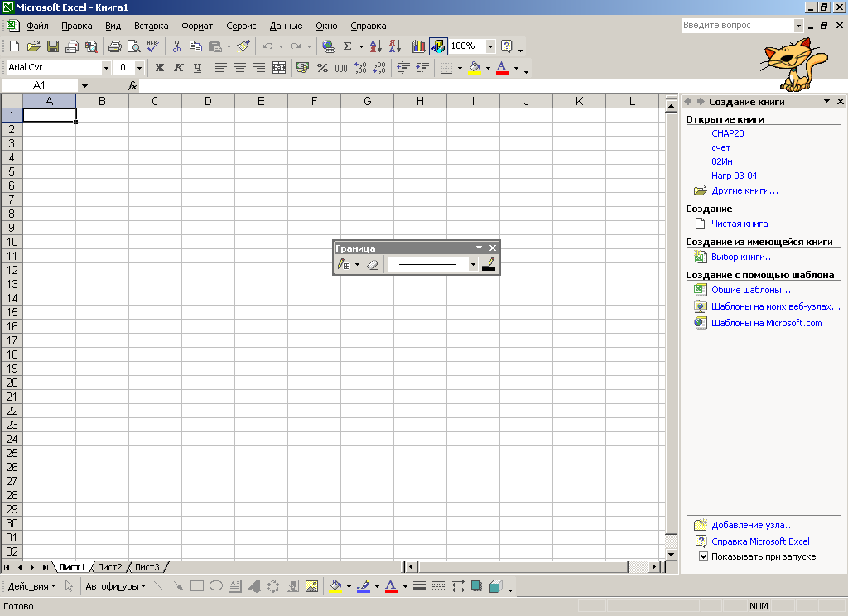
Task: Toggle bold formatting Ж
Action: 160,68
